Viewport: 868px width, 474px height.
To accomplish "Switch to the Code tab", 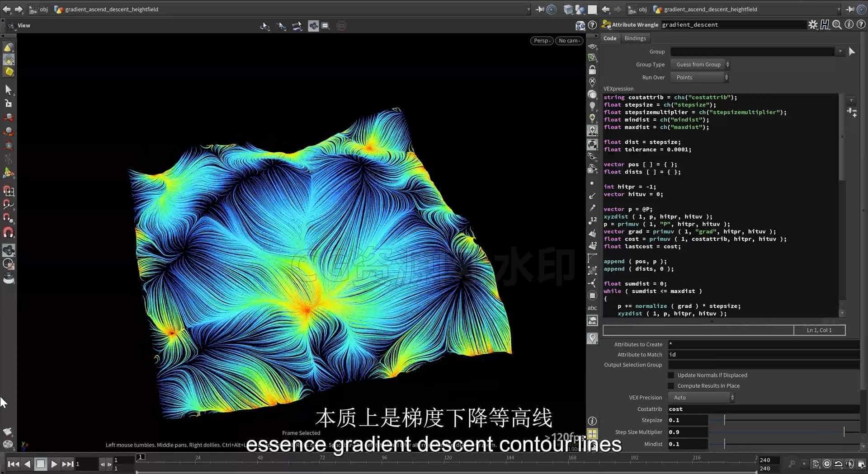I will (x=610, y=38).
